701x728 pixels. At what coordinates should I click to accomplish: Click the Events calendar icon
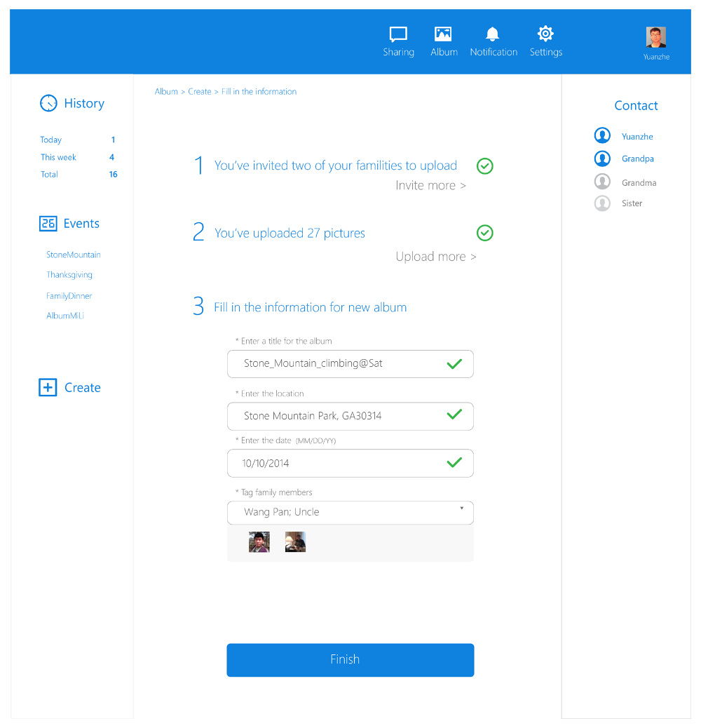tap(48, 224)
